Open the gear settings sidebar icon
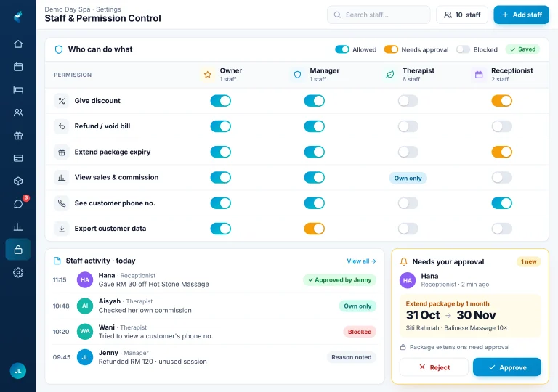Viewport: 558px width, 392px height. (x=18, y=272)
